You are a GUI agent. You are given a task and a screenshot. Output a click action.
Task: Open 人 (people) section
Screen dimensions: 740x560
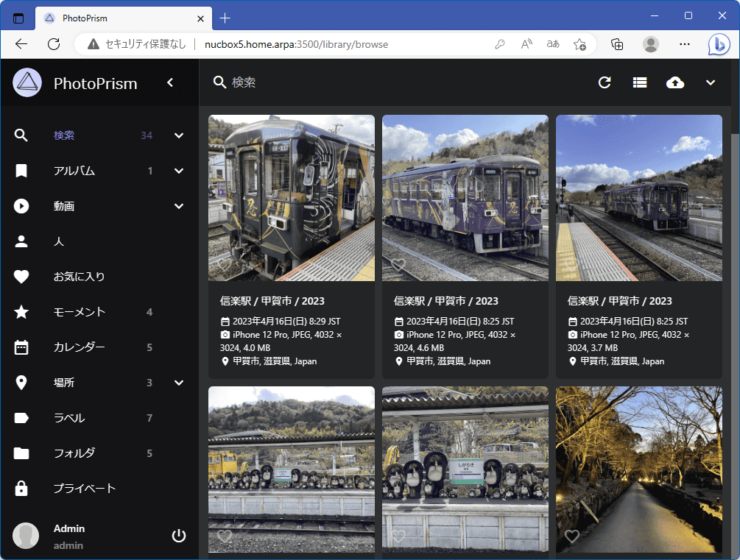tap(58, 241)
